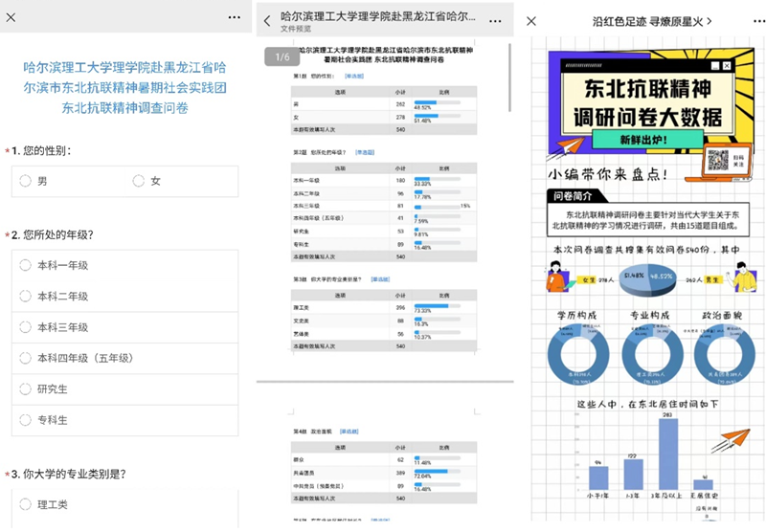
Task: Click the 1/6 page indicator badge
Action: pos(282,57)
